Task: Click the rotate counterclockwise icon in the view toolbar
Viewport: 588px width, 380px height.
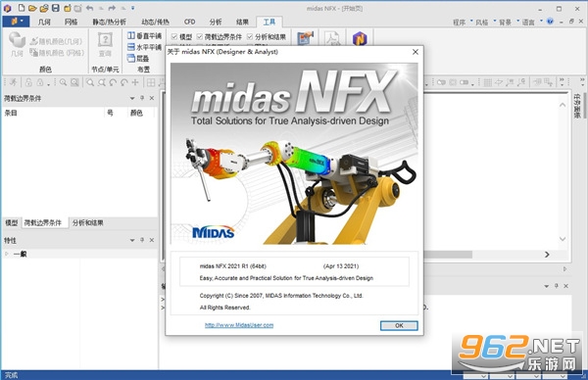Action: [x=113, y=82]
